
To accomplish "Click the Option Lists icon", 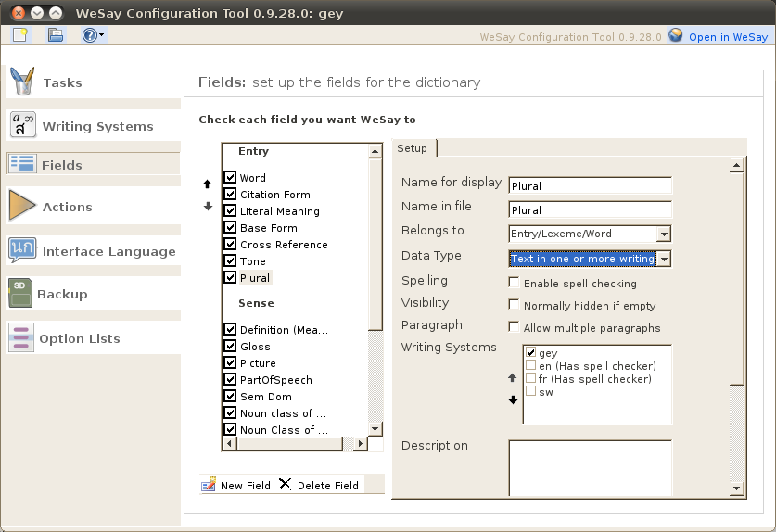I will point(21,337).
